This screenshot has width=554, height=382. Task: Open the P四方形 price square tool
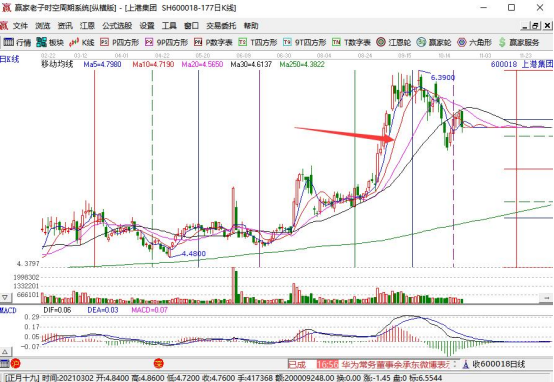[x=119, y=42]
